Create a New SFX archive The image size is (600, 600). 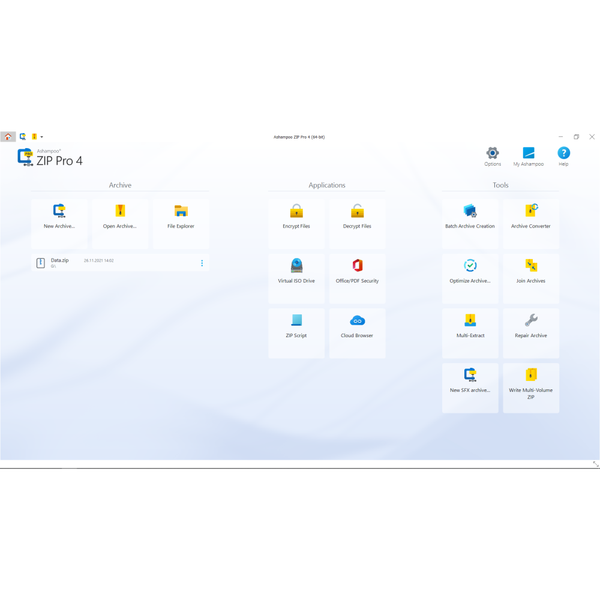point(470,388)
